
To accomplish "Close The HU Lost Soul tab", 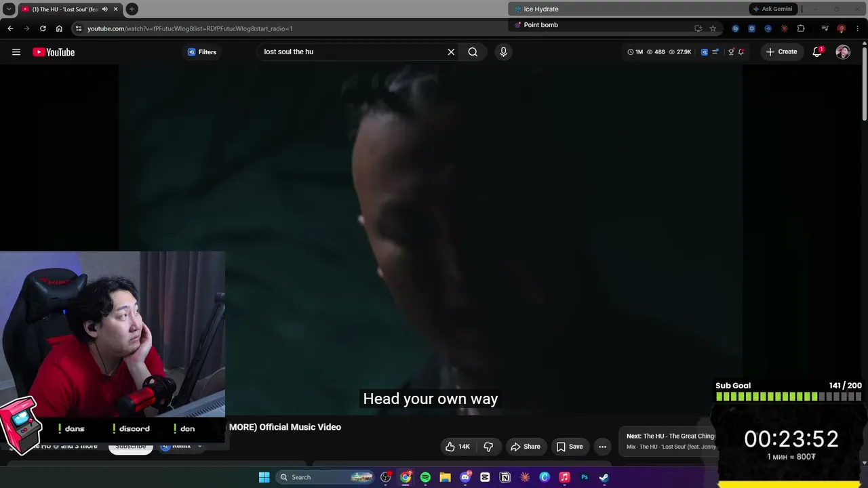I will click(x=116, y=9).
